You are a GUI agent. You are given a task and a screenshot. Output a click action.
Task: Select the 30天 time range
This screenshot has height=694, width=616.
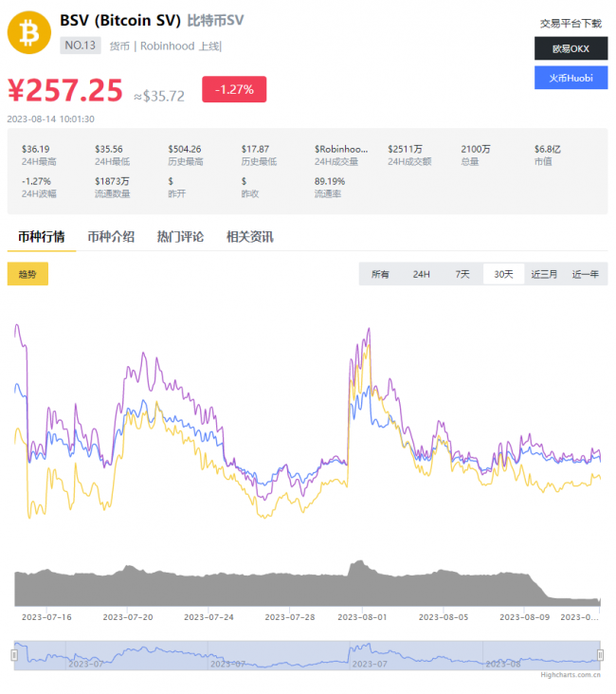(x=503, y=274)
